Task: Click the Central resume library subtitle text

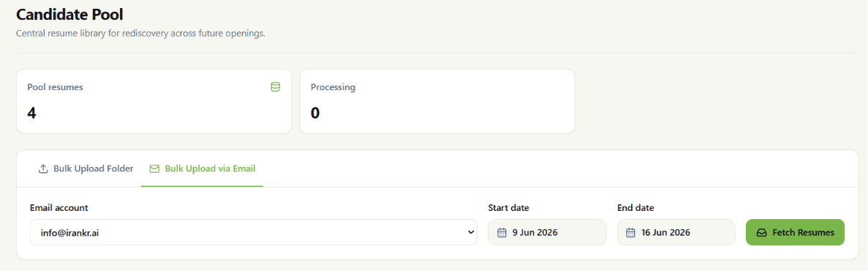Action: click(140, 34)
